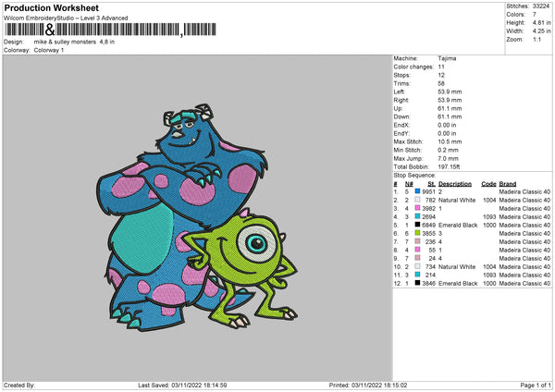Click the Total Bobbin value '197.15ft'

tap(449, 166)
